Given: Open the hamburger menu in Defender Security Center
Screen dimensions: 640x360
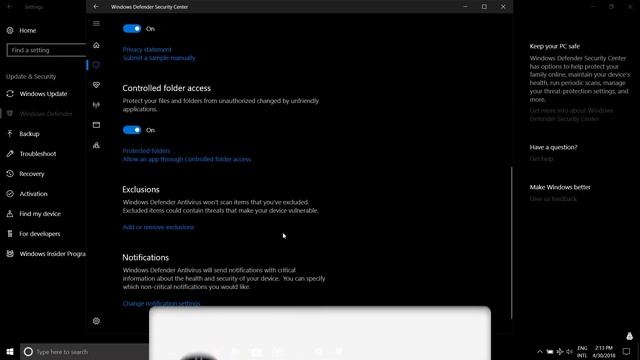Looking at the screenshot, I should (96, 24).
